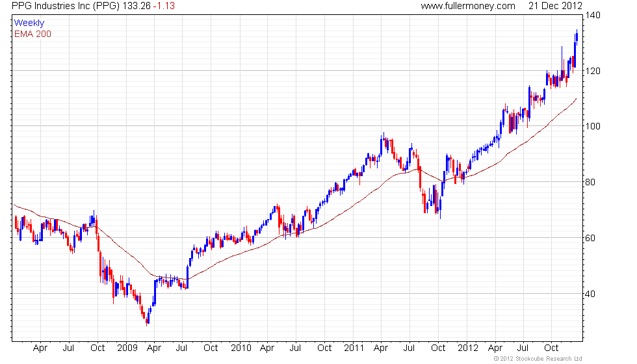Click the 'www.fullermoney.com' text
Screen dimensions: 637x364
tap(468, 6)
